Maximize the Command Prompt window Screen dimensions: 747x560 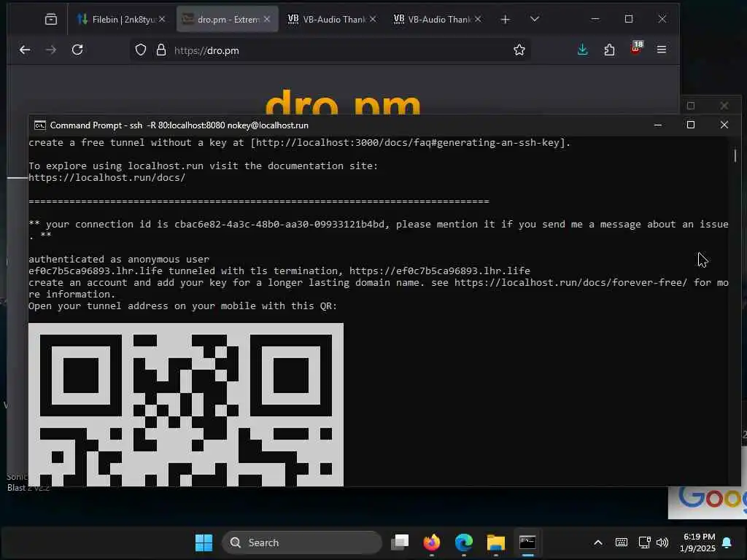[691, 125]
